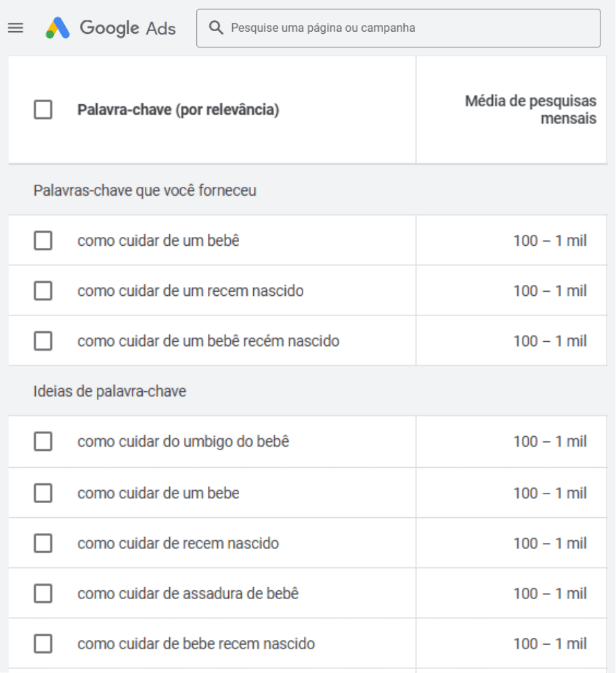Focus the page or campaign search field

pos(406,28)
